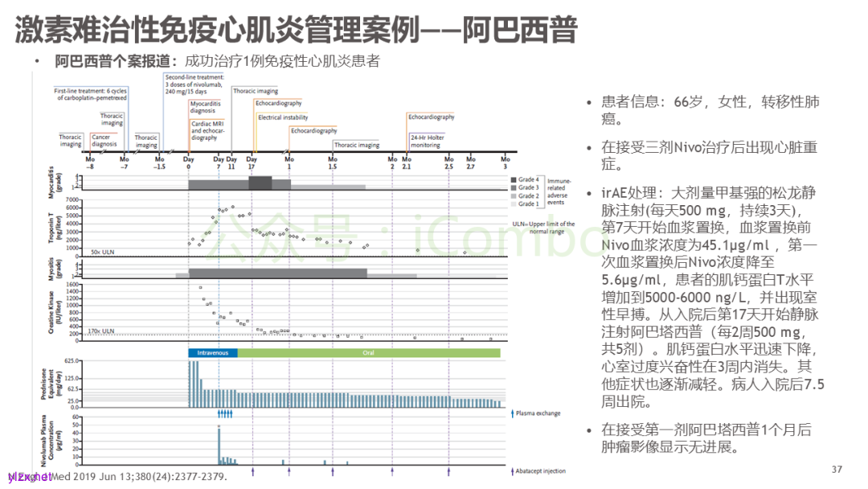Select the blue Intravenous bar
868x489 pixels.
coord(213,352)
